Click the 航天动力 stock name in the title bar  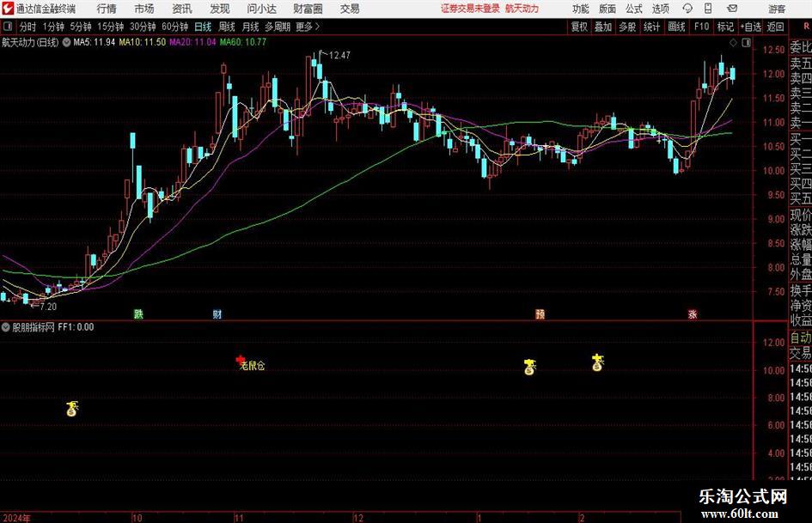click(522, 9)
